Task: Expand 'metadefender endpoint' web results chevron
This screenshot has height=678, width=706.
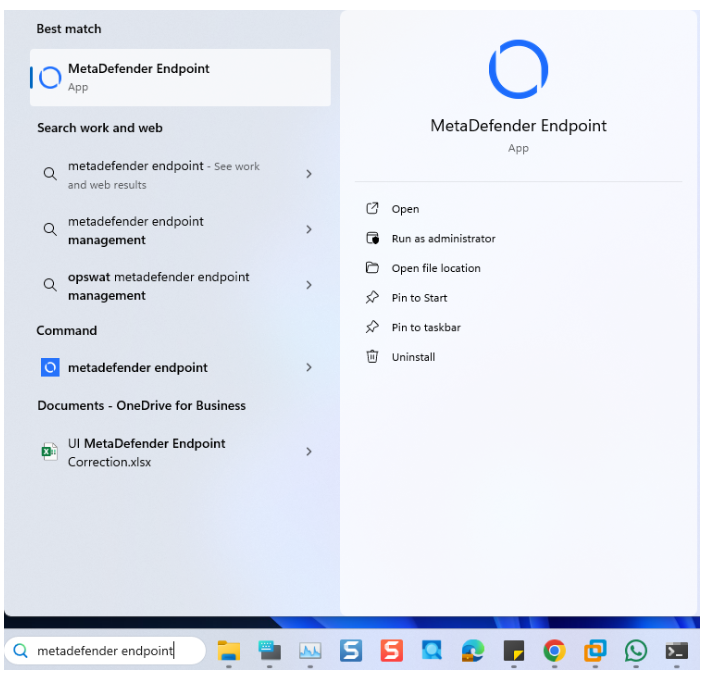Action: 308,174
